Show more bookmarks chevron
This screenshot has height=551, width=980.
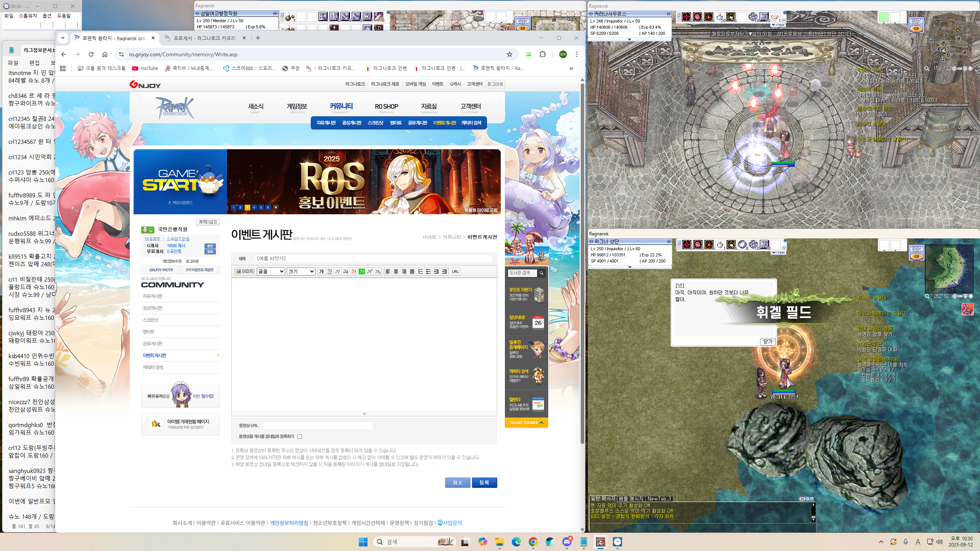coord(571,68)
